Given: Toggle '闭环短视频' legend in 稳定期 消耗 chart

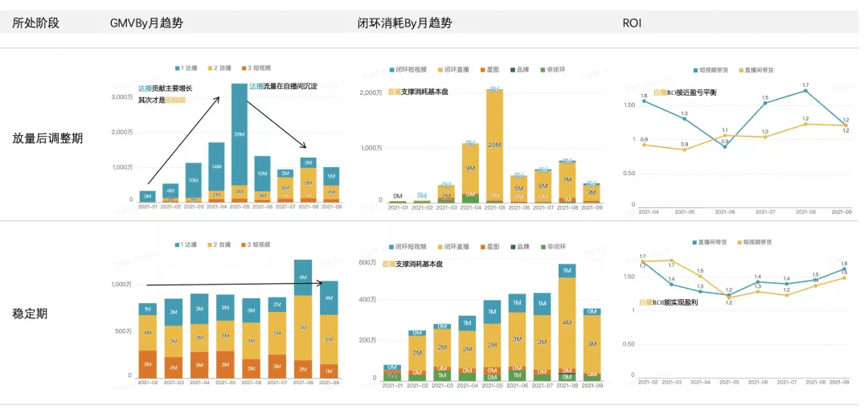Looking at the screenshot, I should 408,247.
